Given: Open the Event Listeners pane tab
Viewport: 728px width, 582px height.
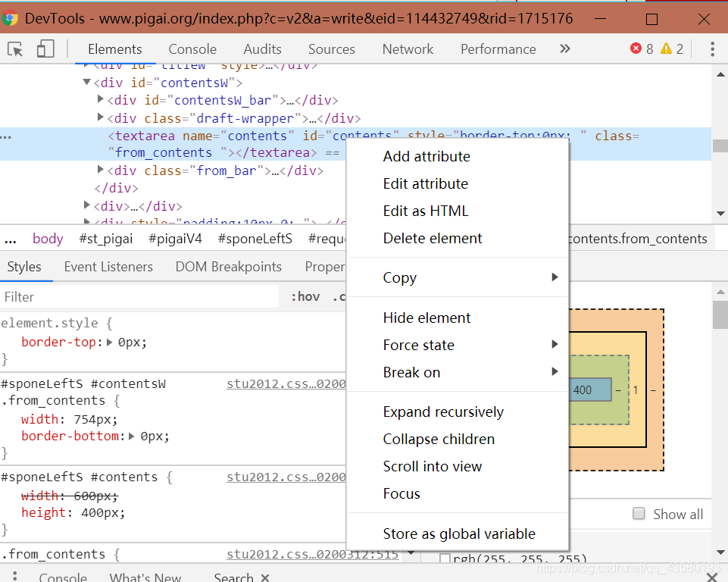Looking at the screenshot, I should point(108,267).
